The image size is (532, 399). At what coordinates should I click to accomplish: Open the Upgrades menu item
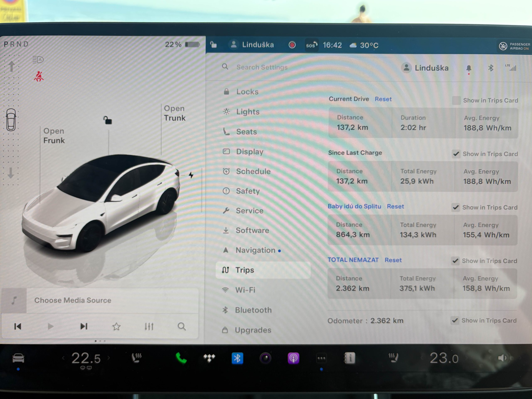click(263, 330)
